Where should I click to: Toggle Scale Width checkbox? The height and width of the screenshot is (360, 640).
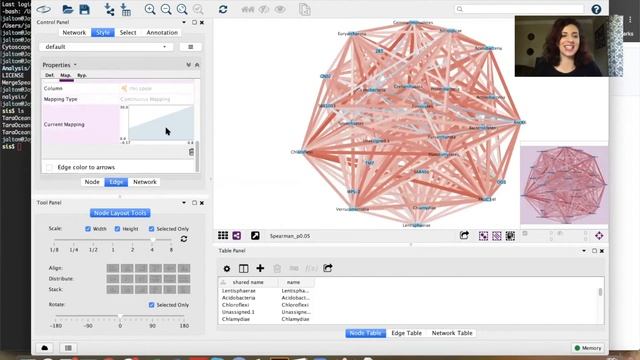pos(88,229)
